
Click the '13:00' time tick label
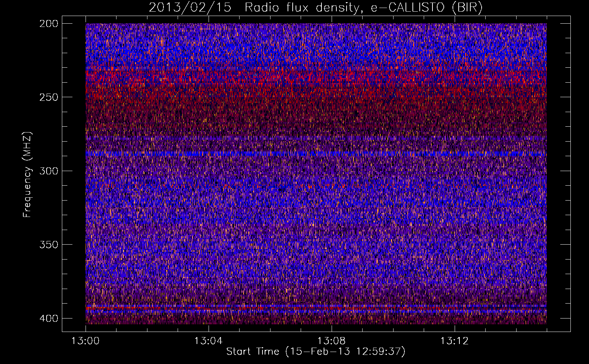(86, 341)
